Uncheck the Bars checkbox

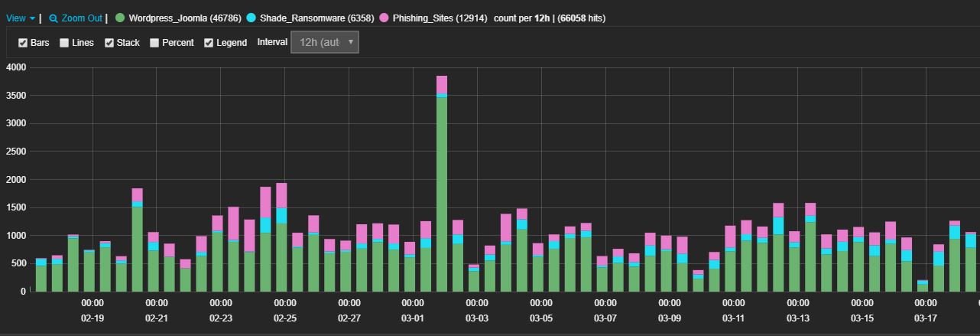23,43
